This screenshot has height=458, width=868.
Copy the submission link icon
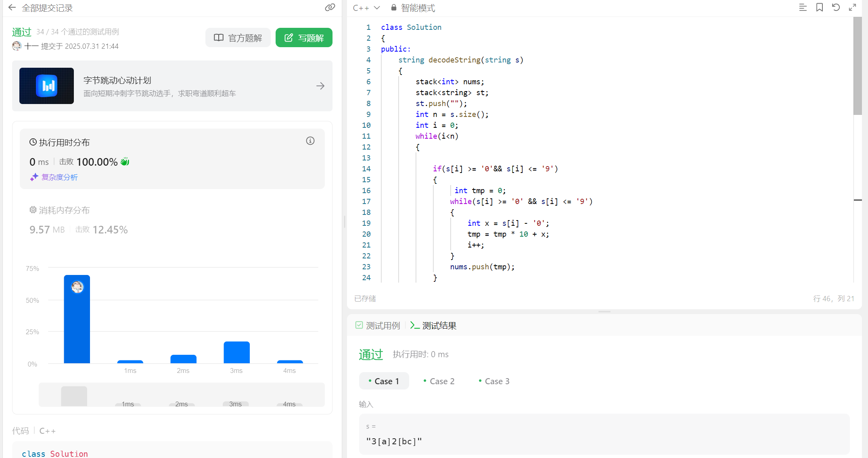point(330,8)
